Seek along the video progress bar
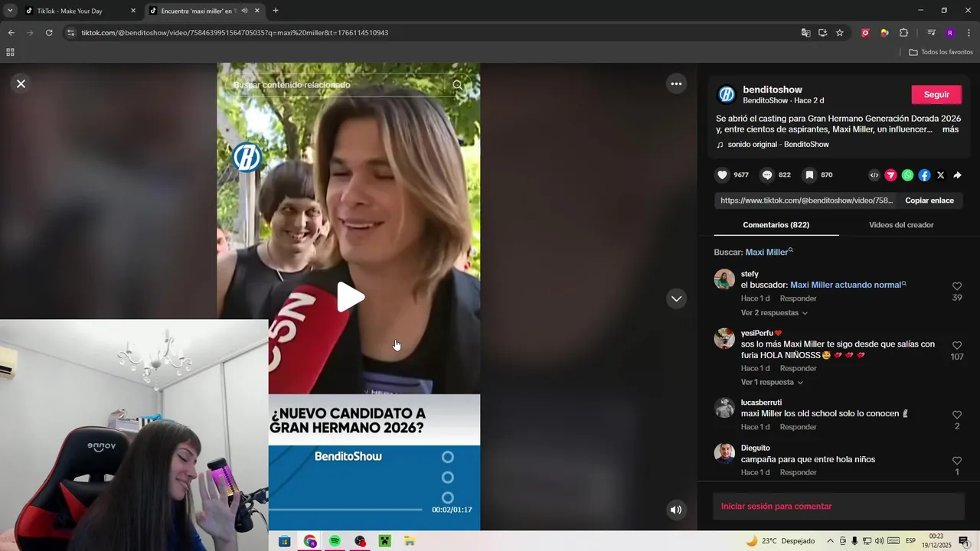980x551 pixels. tap(345, 509)
